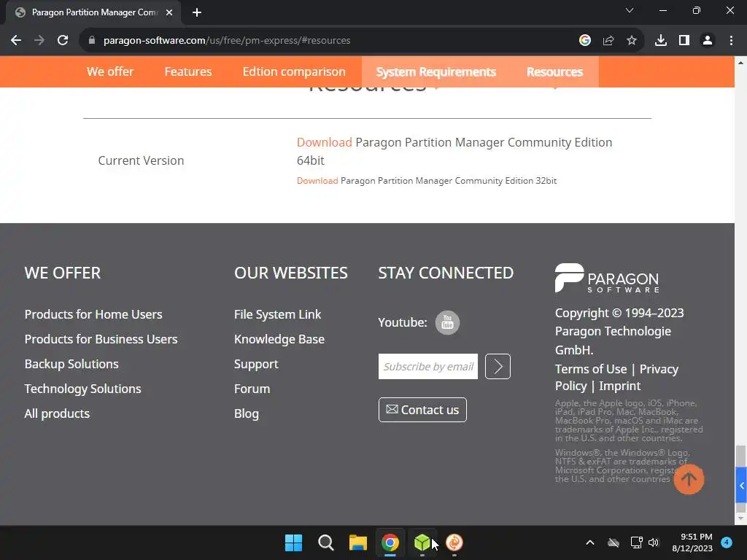Open network status tray icon

point(636,542)
